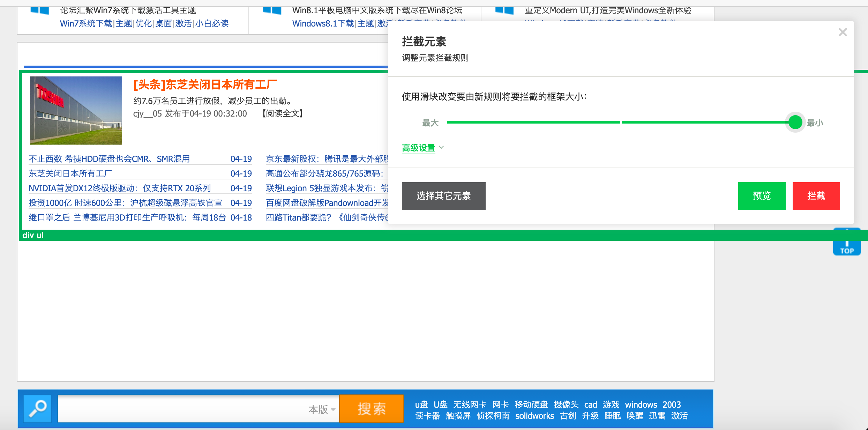Click hot keyword solidworks

point(534,416)
